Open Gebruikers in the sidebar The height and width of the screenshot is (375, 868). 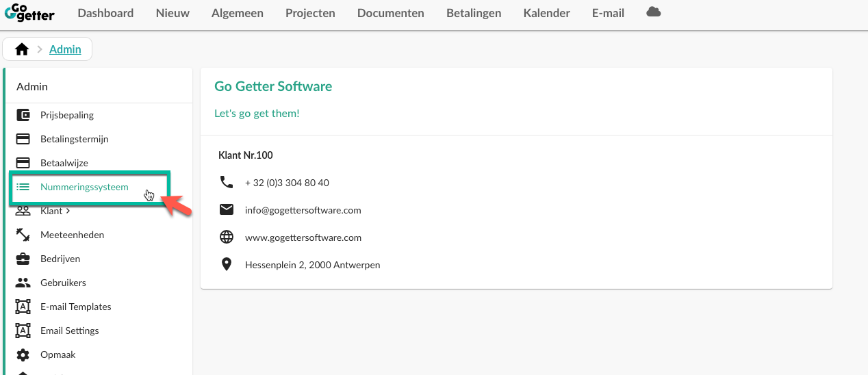63,283
